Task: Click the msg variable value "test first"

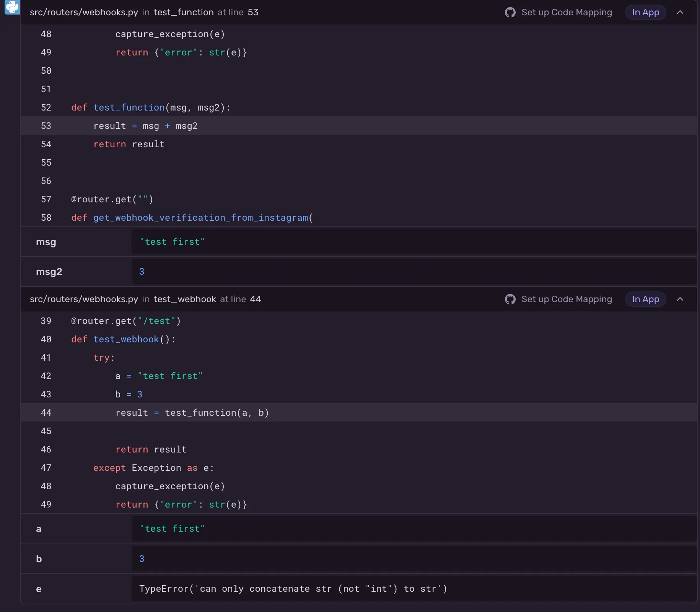Action: (x=172, y=242)
